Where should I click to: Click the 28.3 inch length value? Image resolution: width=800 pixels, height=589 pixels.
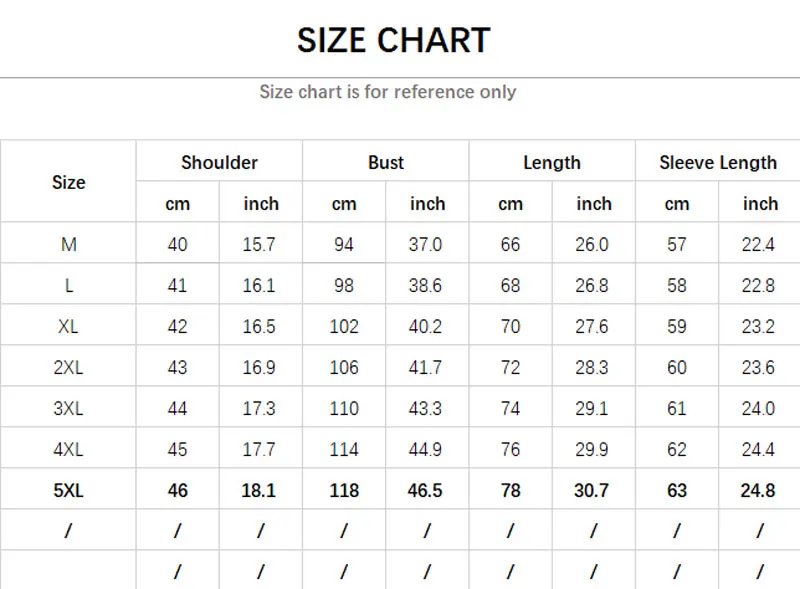593,368
